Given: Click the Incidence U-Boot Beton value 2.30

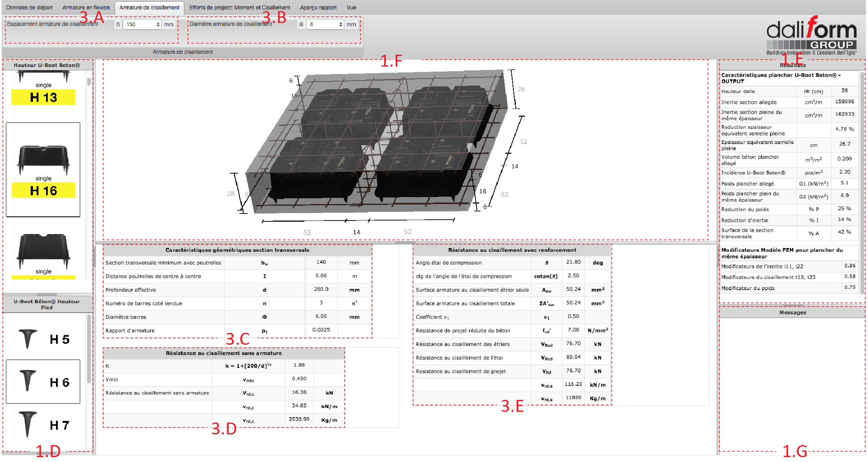Looking at the screenshot, I should tap(844, 172).
